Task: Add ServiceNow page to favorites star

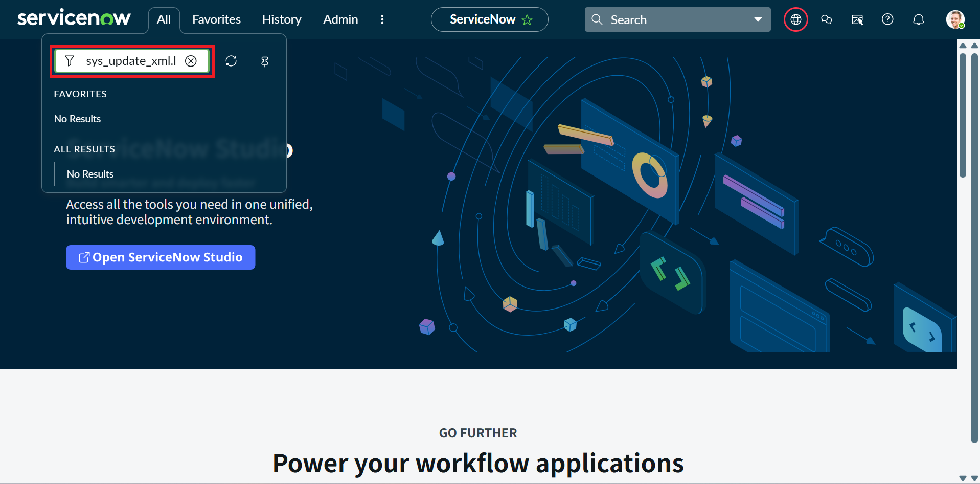Action: click(527, 20)
